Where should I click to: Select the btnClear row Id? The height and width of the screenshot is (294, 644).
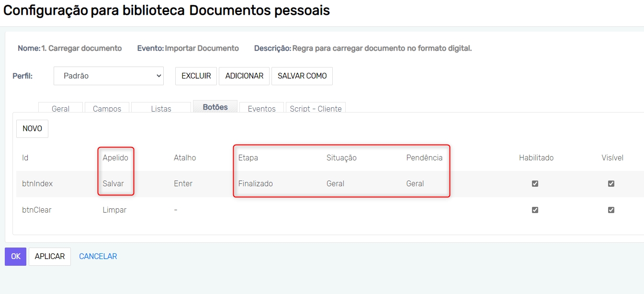pos(37,210)
